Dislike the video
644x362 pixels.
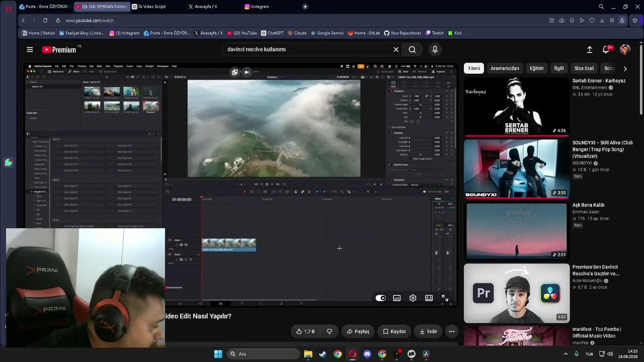[330, 331]
